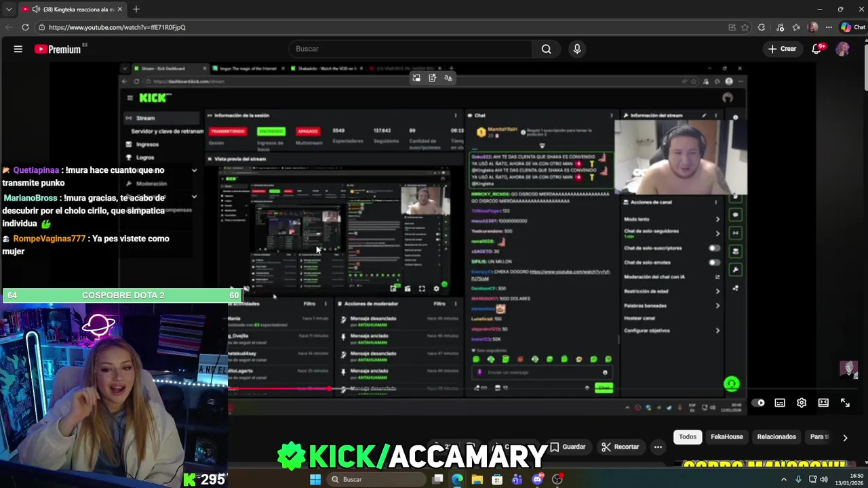Screen dimensions: 868x488
Task: Collapse Quetiapinaa's chat message with its chevron
Action: (x=194, y=170)
